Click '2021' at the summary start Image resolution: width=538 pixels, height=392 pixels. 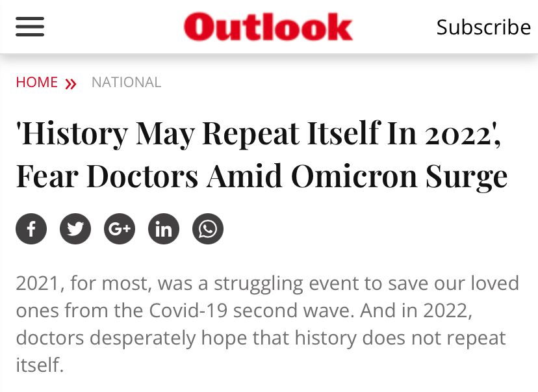pos(38,283)
